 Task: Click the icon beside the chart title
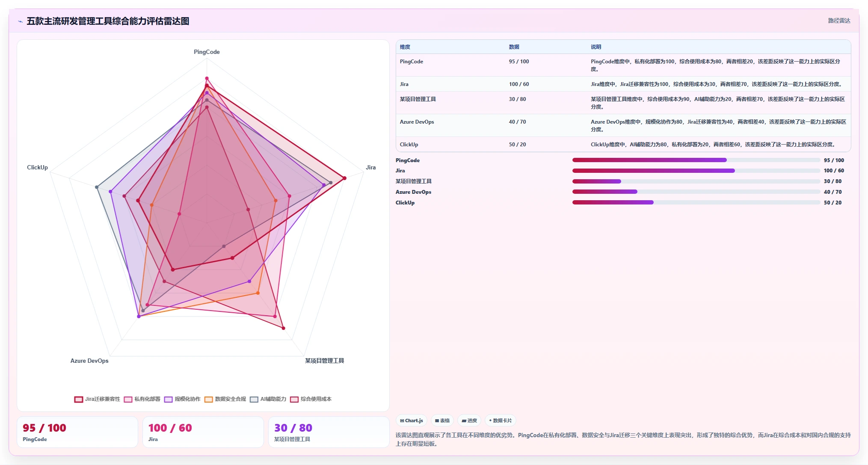tap(21, 21)
